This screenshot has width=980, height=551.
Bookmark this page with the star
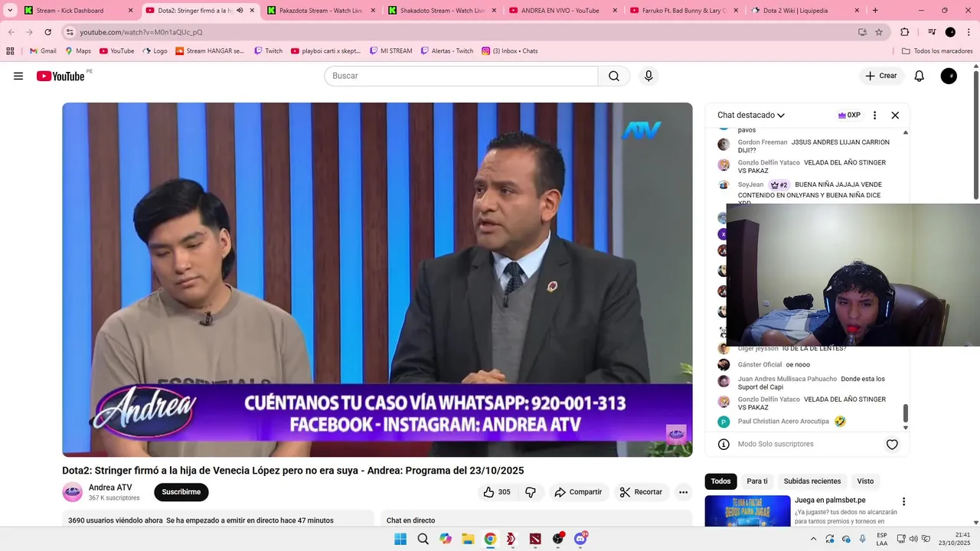coord(879,32)
